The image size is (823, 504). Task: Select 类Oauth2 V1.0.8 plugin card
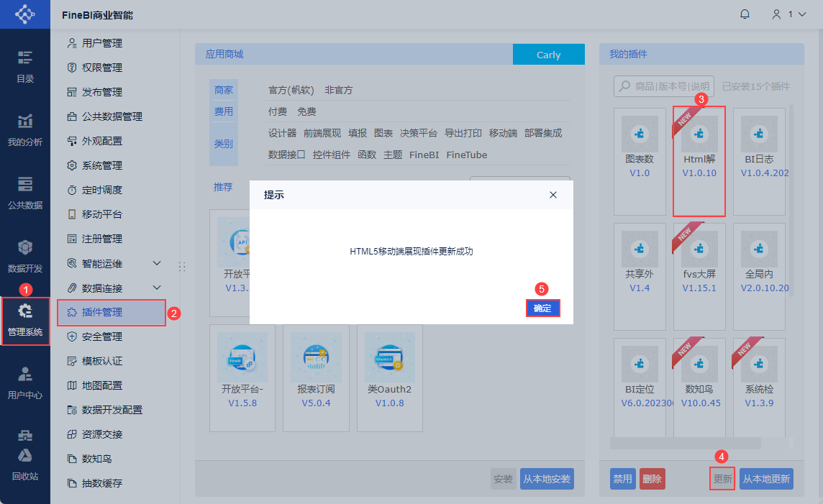[x=389, y=378]
